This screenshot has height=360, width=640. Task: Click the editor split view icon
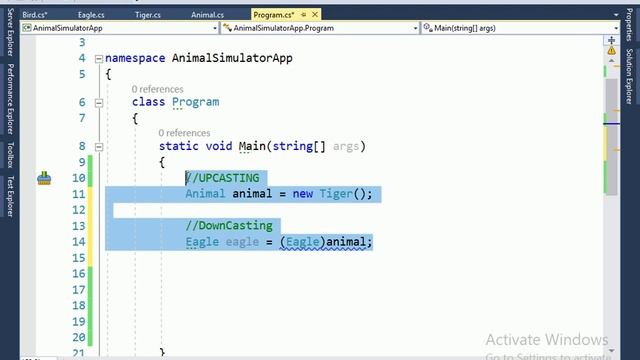click(611, 40)
